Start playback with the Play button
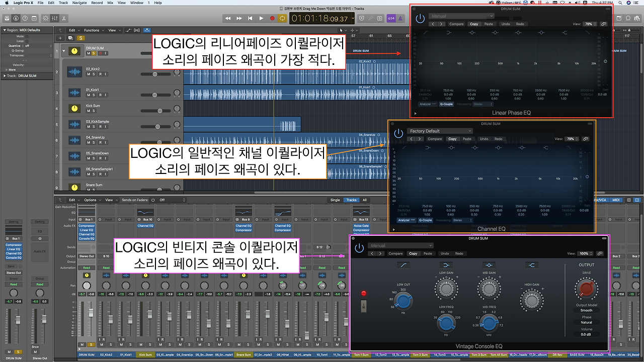The image size is (644, 362). point(261,18)
